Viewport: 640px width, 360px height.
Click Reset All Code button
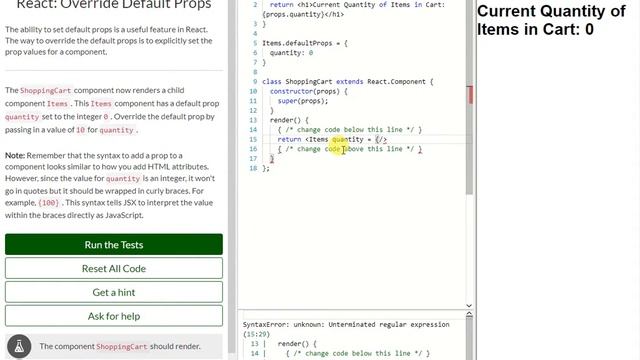click(x=114, y=268)
